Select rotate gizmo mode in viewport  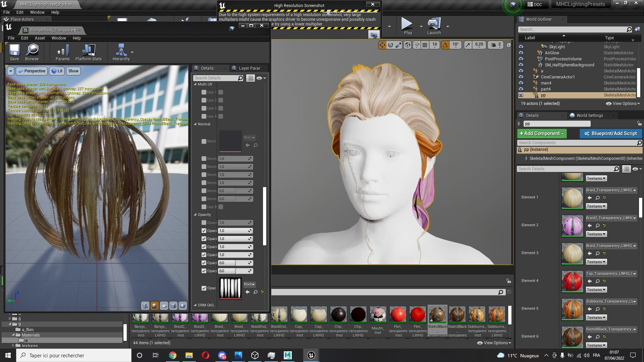pyautogui.click(x=390, y=45)
